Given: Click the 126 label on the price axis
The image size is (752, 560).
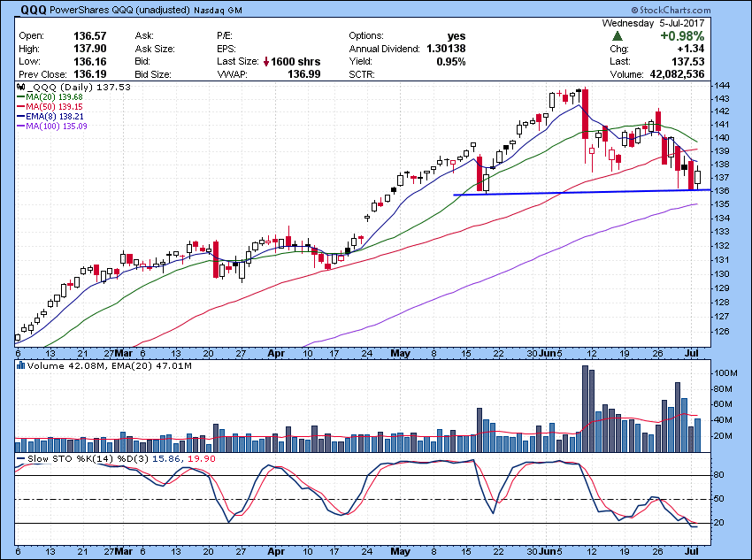Looking at the screenshot, I should coord(722,331).
